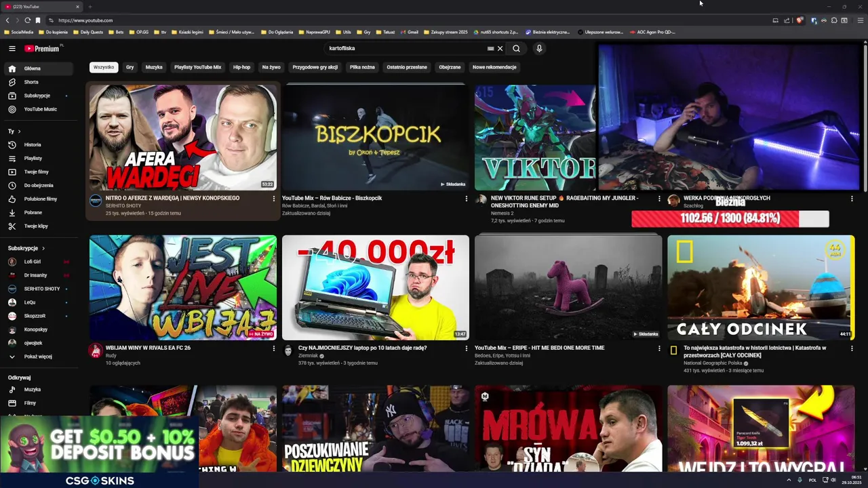Open Lofi Girl subscription channel

(33, 262)
